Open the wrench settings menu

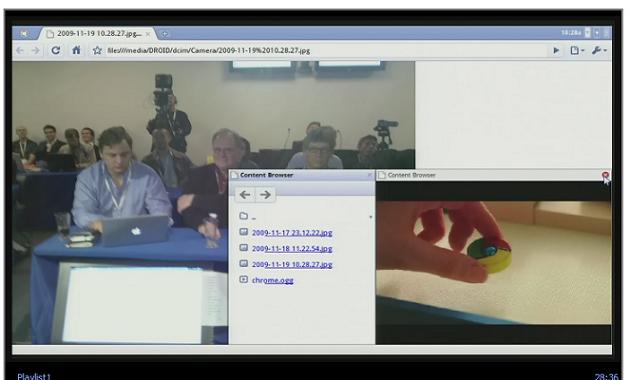click(599, 51)
